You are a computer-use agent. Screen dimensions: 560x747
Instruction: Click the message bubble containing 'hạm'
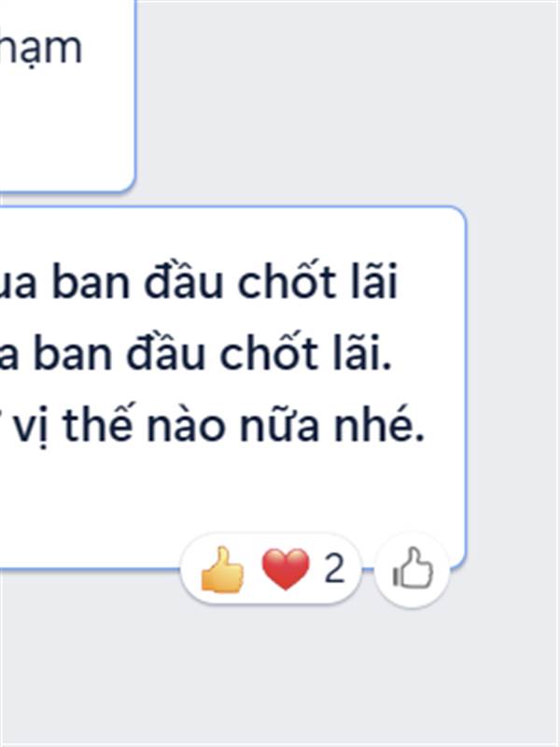67,95
